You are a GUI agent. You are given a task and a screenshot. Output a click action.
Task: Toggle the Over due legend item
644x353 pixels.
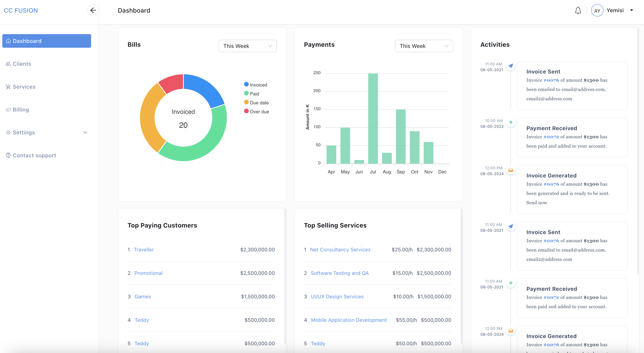pyautogui.click(x=257, y=112)
